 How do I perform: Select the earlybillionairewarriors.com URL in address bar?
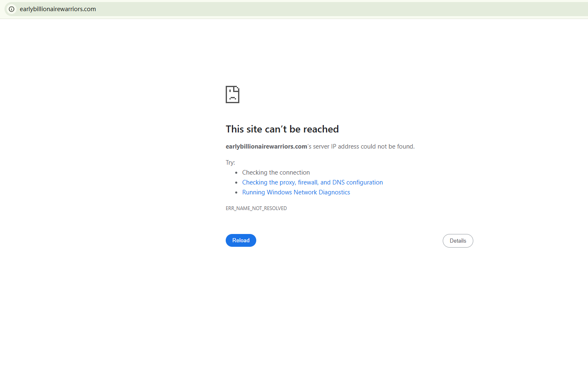click(x=58, y=9)
